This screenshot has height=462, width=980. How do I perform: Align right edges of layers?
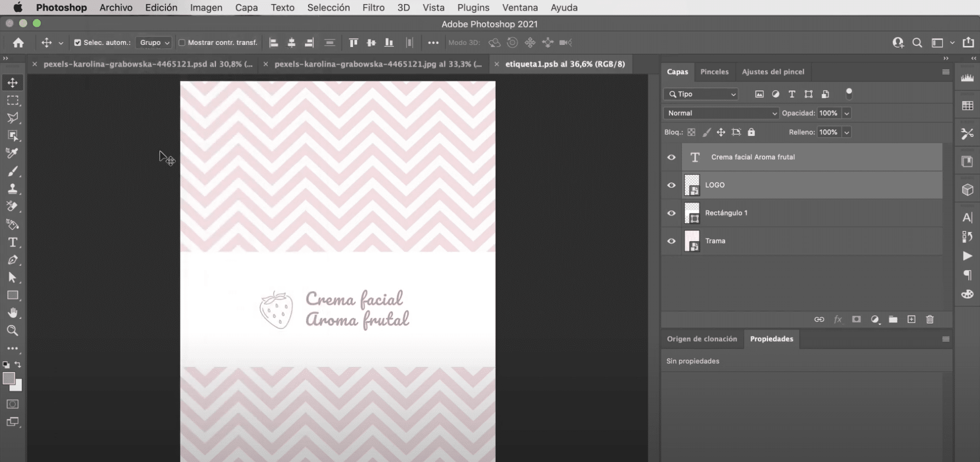coord(309,43)
